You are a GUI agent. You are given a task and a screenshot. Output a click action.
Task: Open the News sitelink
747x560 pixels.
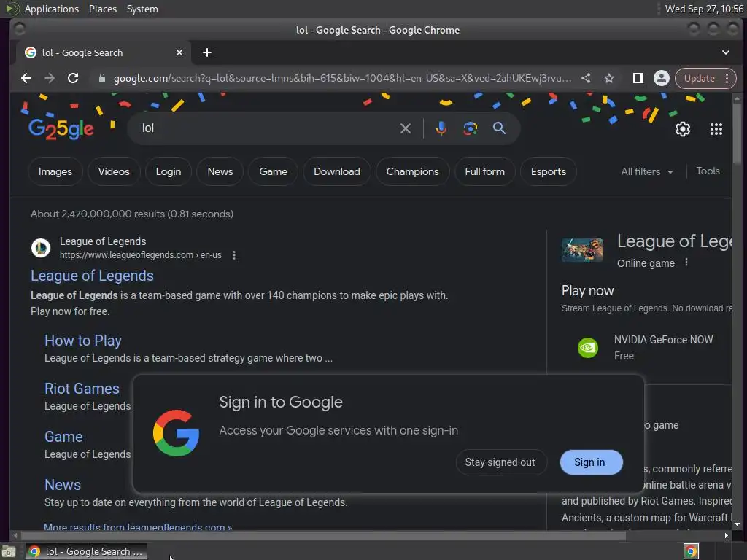63,485
